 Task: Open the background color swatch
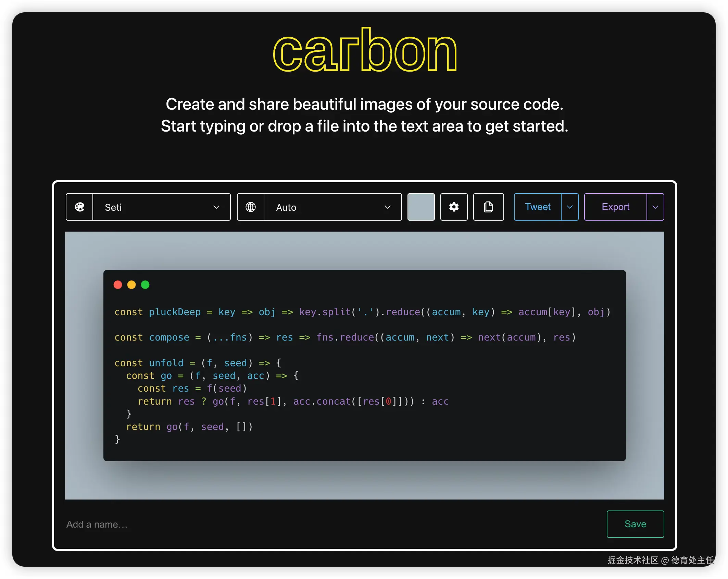[x=421, y=207]
